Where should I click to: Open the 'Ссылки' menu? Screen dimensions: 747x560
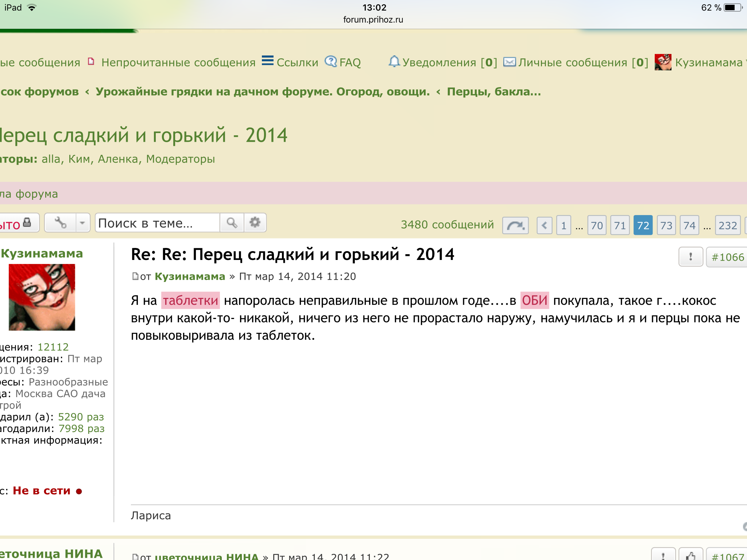point(297,62)
